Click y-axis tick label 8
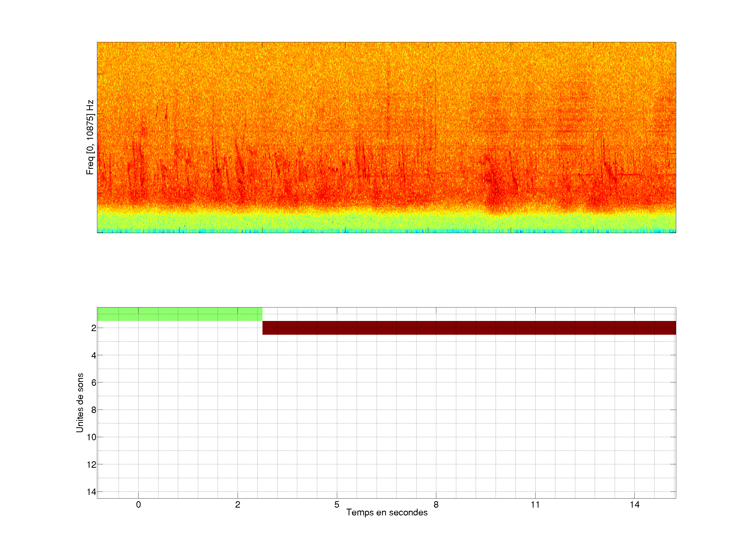Image resolution: width=747 pixels, height=560 pixels. click(x=94, y=410)
